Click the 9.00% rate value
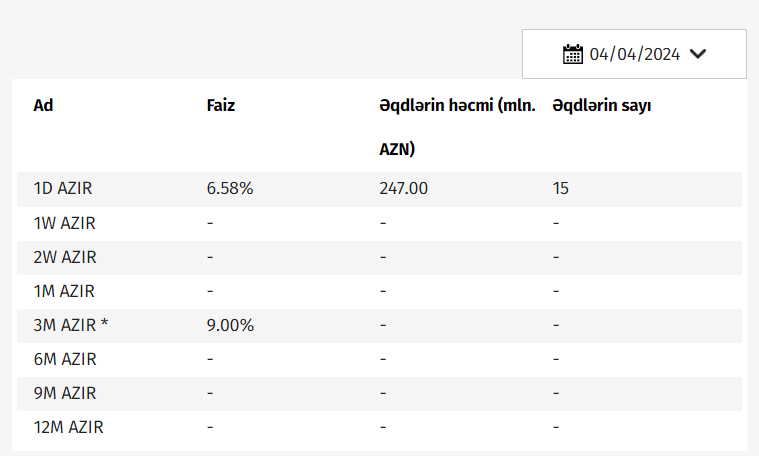Screen dimensions: 759x456 [x=230, y=325]
